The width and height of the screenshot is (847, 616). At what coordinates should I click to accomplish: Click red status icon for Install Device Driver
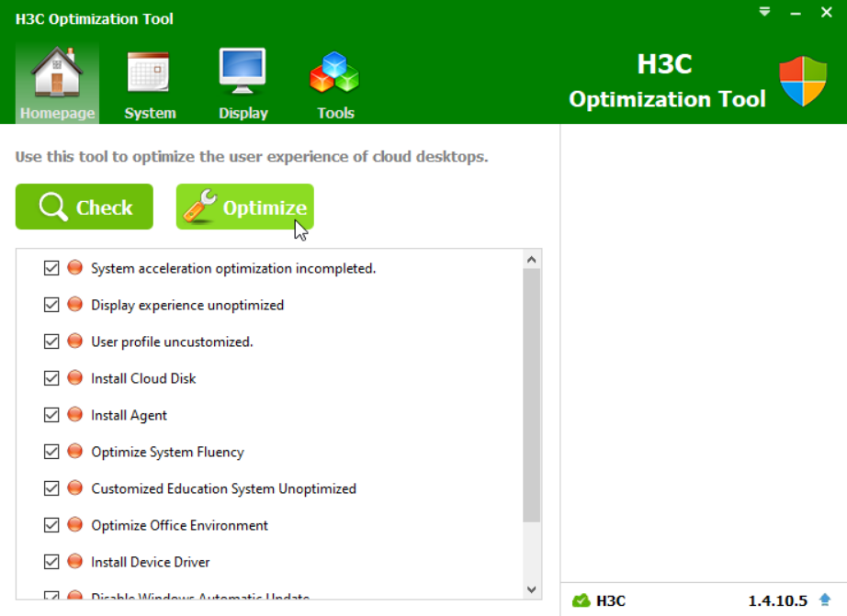click(x=75, y=561)
